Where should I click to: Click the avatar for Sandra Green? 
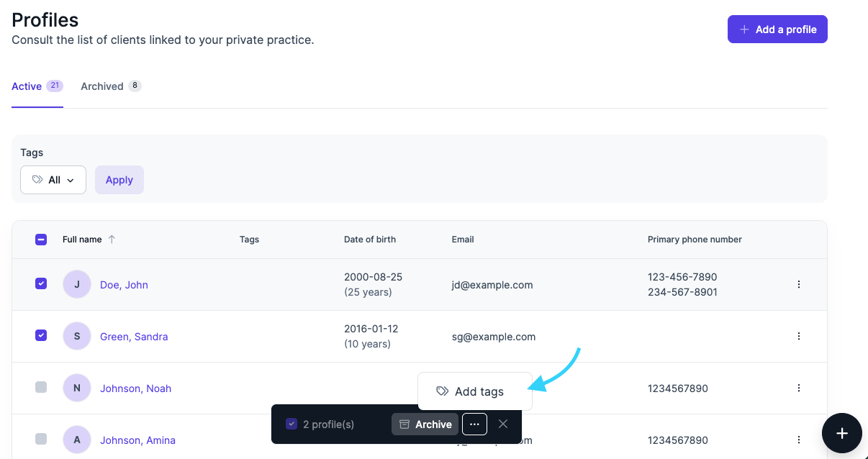(x=77, y=337)
